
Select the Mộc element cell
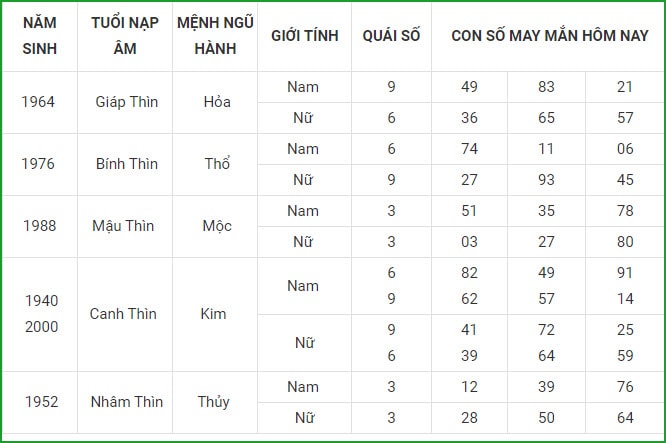pos(217,226)
